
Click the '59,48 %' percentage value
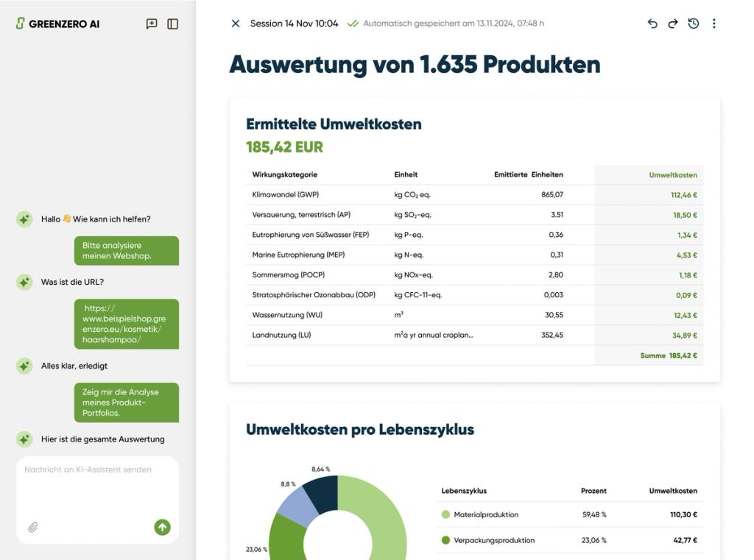point(594,515)
